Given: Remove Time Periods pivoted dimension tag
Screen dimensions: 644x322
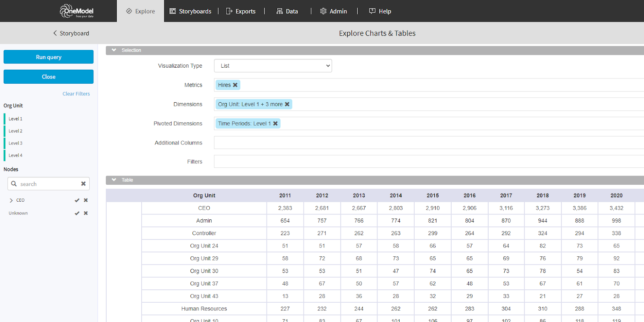Looking at the screenshot, I should [x=275, y=124].
